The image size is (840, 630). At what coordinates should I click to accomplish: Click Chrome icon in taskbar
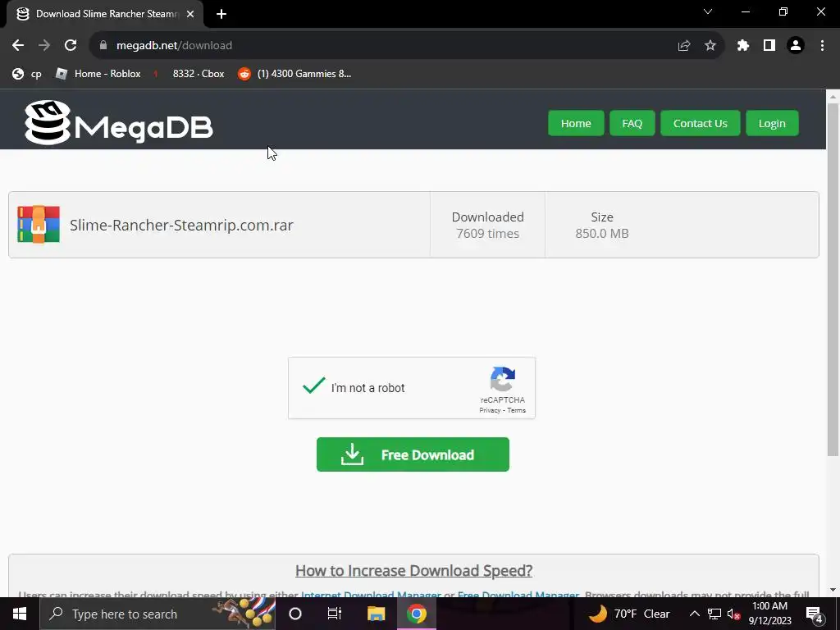[x=416, y=614]
